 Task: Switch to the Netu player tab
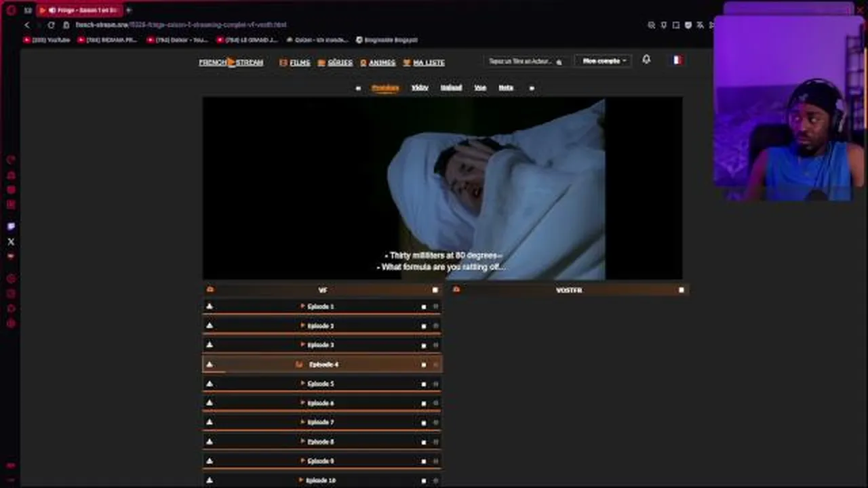(x=506, y=88)
